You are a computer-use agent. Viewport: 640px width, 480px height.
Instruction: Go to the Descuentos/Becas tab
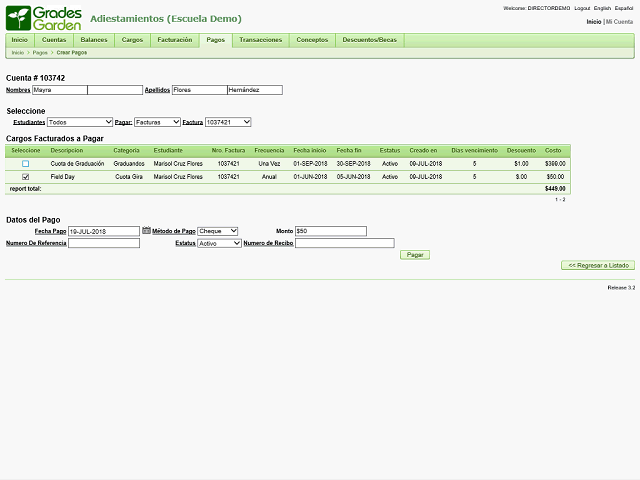click(369, 40)
